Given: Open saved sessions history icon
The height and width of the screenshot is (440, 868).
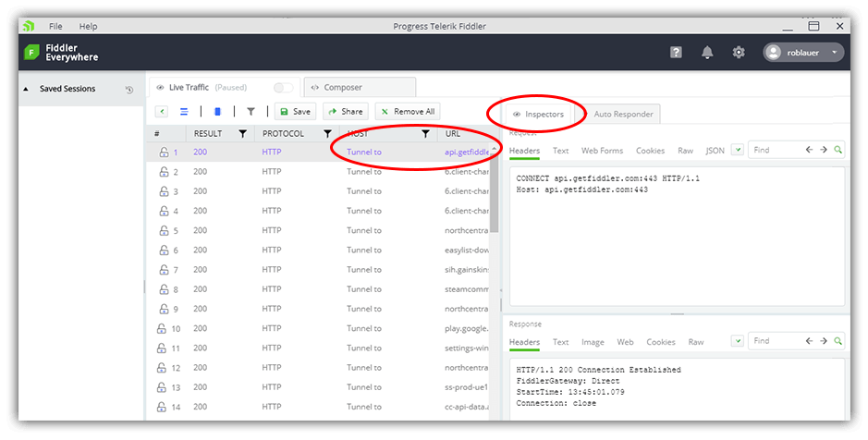Looking at the screenshot, I should (x=129, y=90).
